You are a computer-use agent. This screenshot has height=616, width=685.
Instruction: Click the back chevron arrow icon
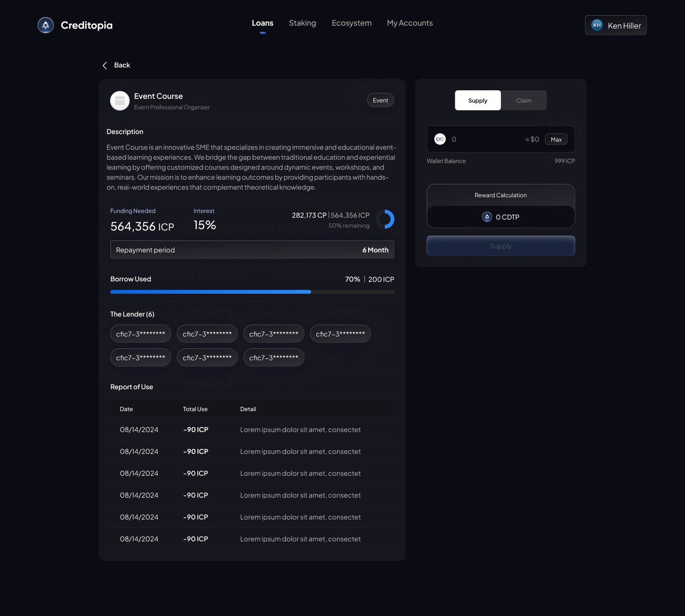click(x=105, y=66)
